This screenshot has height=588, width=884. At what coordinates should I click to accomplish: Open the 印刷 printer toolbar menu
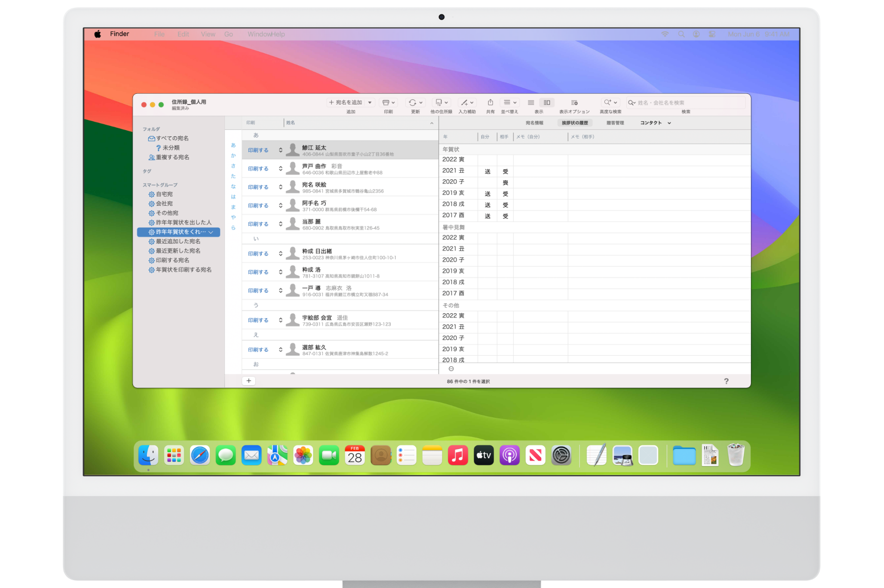[x=388, y=103]
